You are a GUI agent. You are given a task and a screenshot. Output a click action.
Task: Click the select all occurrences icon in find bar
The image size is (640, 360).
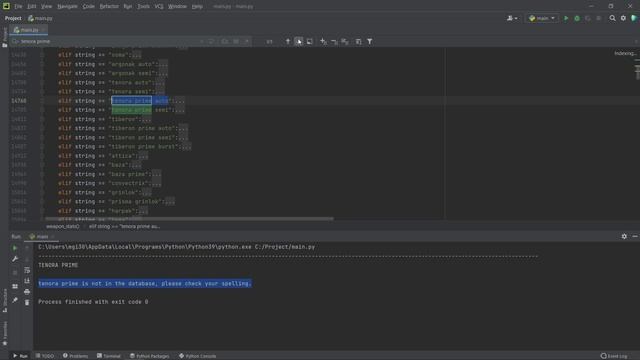click(x=345, y=41)
